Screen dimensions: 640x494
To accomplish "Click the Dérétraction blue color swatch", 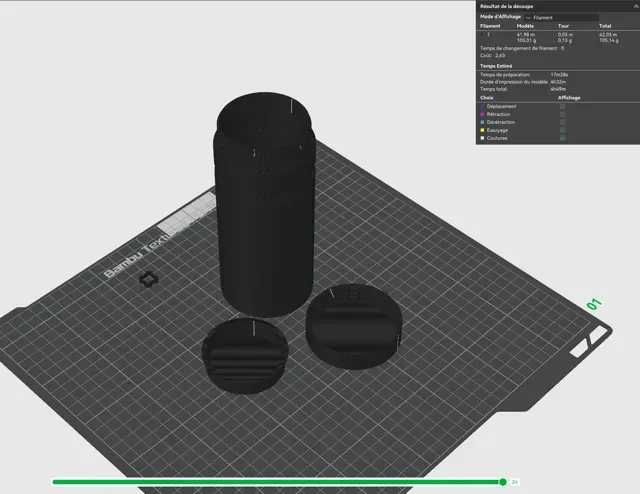I will tap(482, 122).
